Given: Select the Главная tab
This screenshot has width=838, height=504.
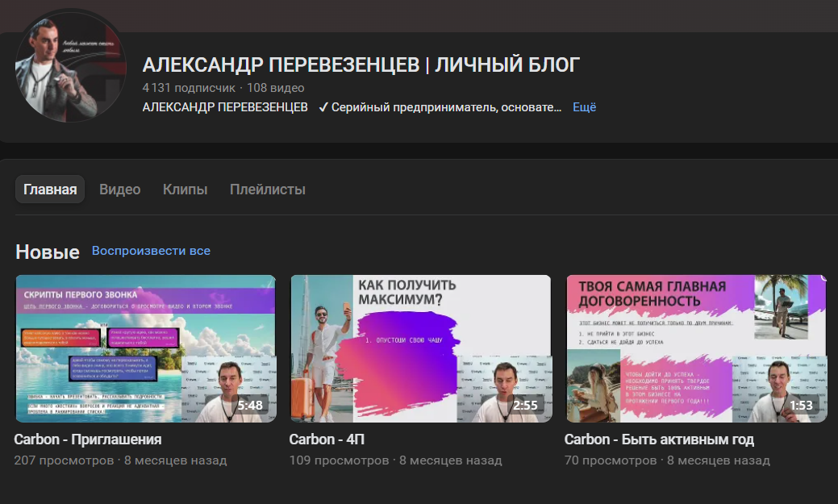Looking at the screenshot, I should tap(49, 189).
